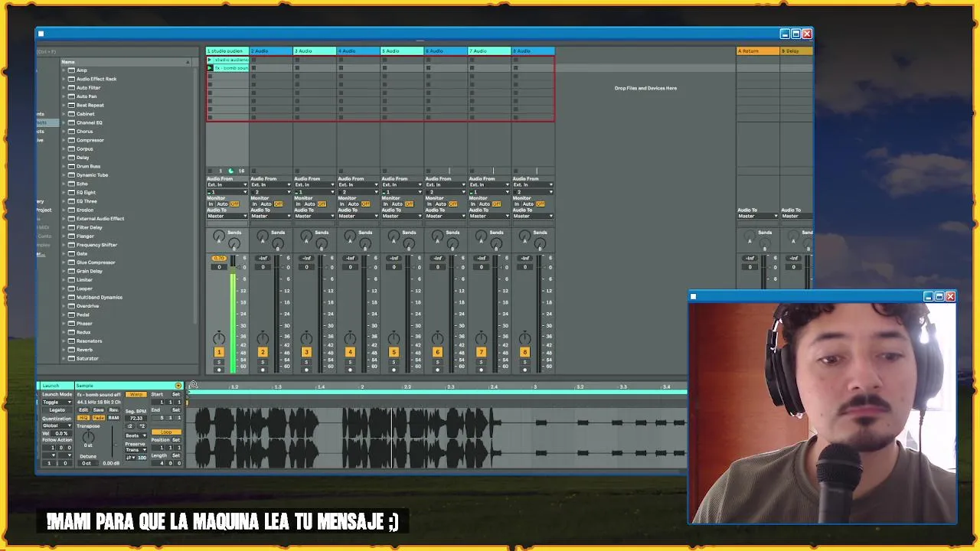This screenshot has height=551, width=980.
Task: Open track 4 Audio From dropdown
Action: coord(358,184)
